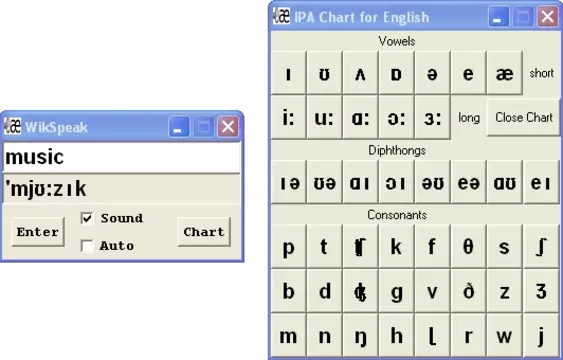Click the diphthong eɪ key

coord(541,182)
